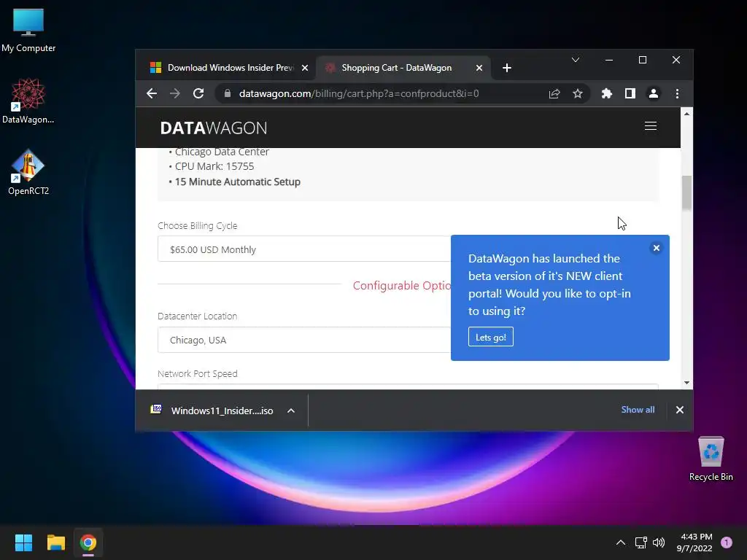Close the Windows Insider Preview tab
Viewport: 747px width, 560px height.
[305, 68]
